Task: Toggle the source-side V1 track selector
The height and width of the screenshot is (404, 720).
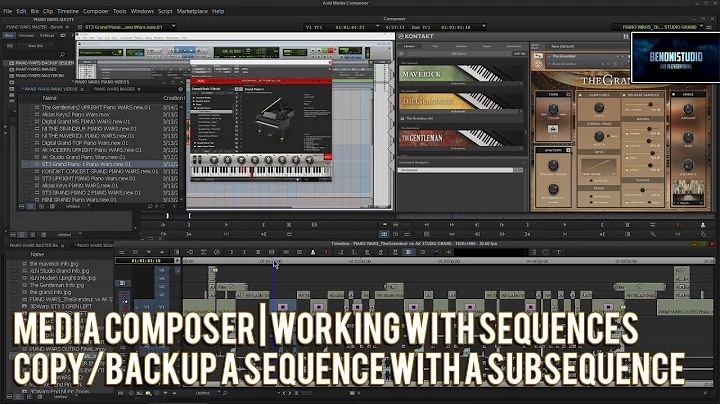Action: click(147, 306)
